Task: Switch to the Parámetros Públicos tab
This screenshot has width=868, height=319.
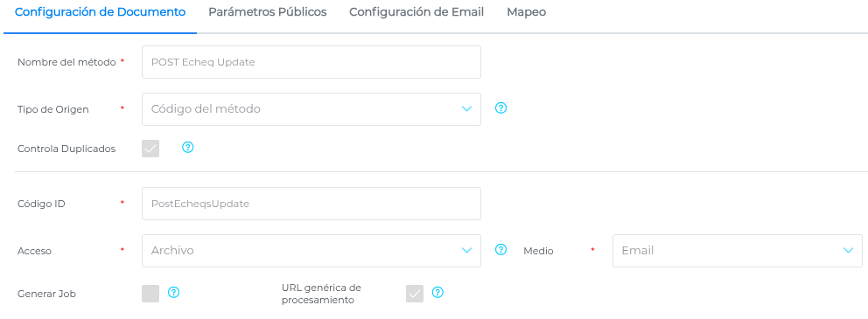Action: (x=268, y=12)
